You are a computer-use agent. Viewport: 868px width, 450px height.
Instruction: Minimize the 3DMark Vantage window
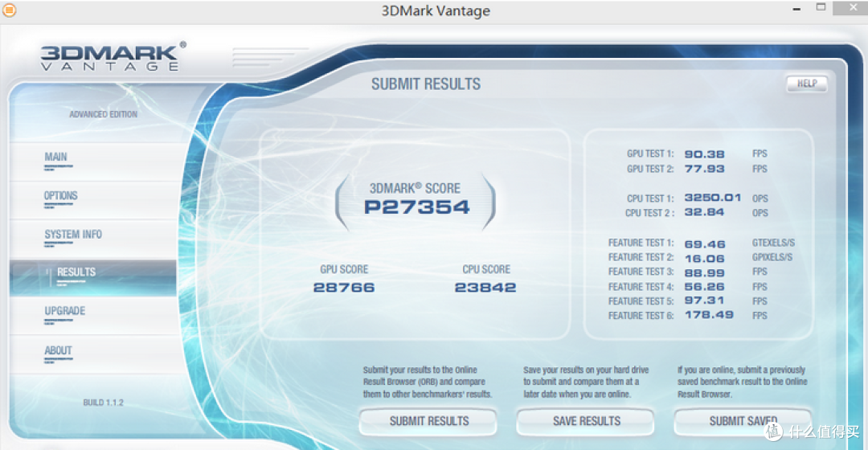[x=796, y=10]
